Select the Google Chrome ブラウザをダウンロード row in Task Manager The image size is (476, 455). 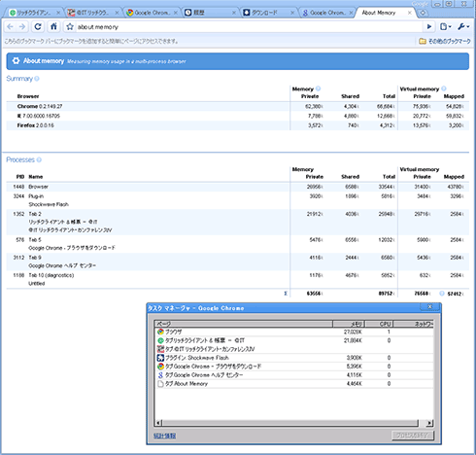(294, 367)
